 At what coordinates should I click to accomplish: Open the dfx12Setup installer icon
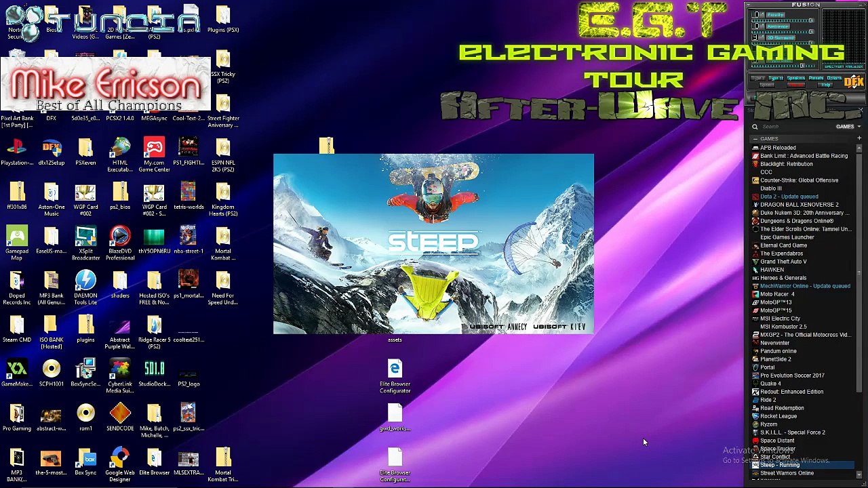52,152
